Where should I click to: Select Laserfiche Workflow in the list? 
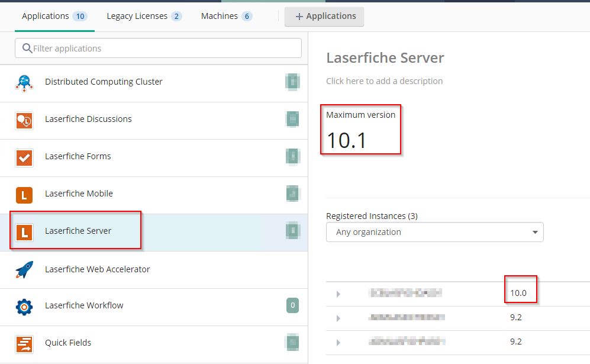click(154, 307)
